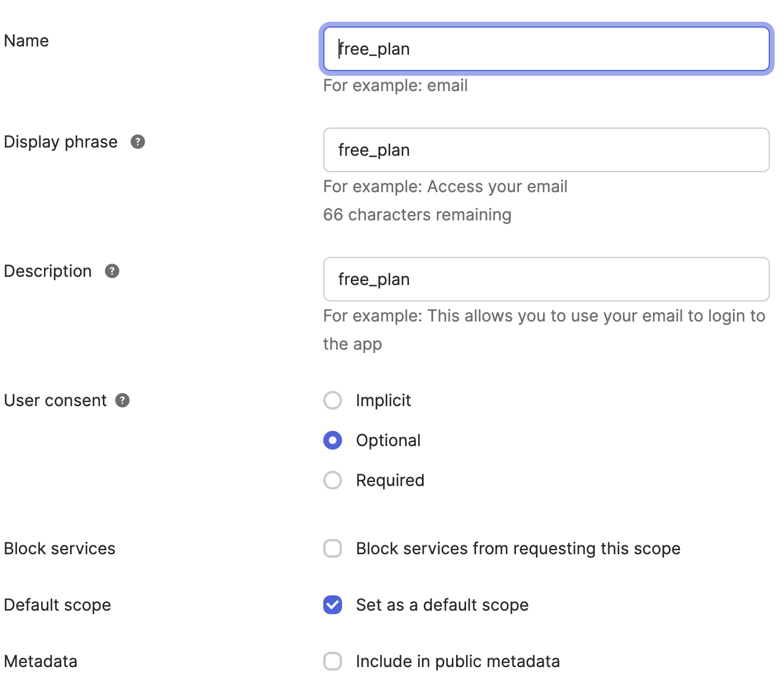Click the 'User consent' label text
Image resolution: width=784 pixels, height=690 pixels.
55,400
